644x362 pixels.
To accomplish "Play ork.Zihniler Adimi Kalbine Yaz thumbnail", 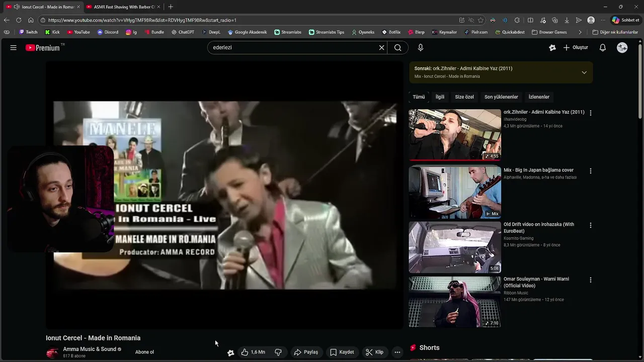I will click(455, 135).
